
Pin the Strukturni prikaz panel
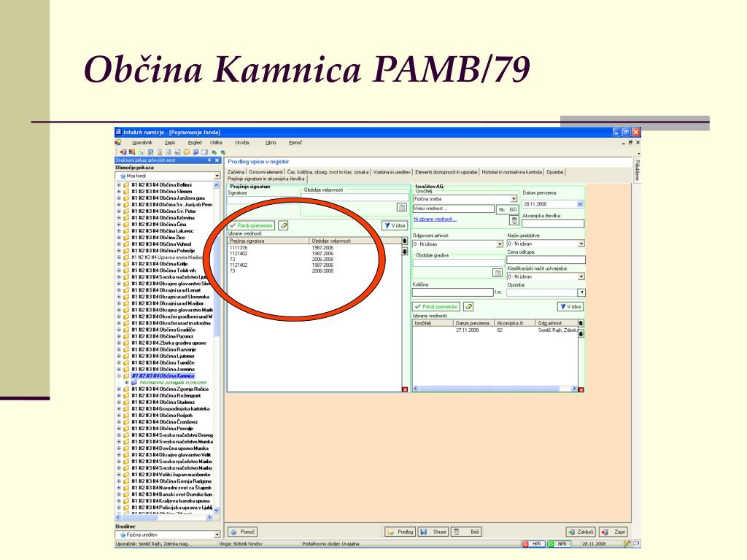[x=209, y=160]
